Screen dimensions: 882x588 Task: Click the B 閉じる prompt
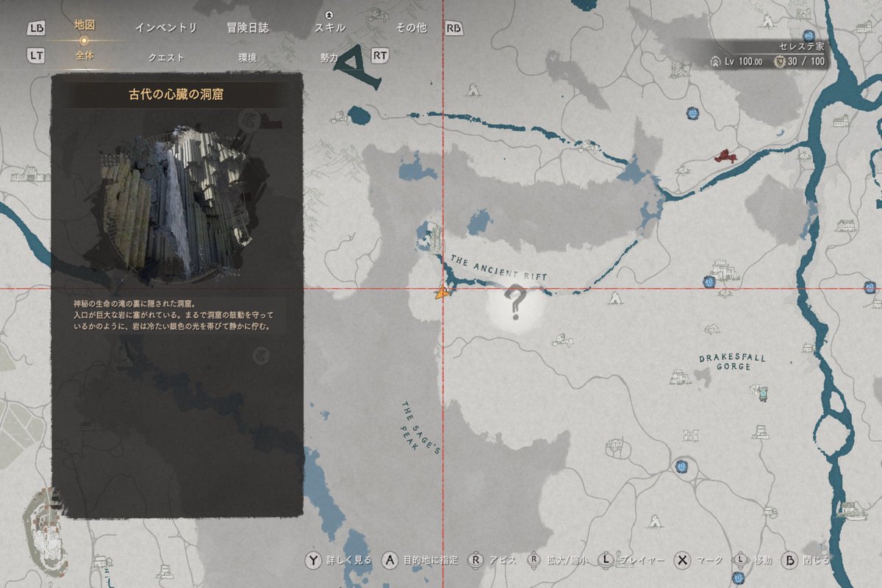click(805, 560)
